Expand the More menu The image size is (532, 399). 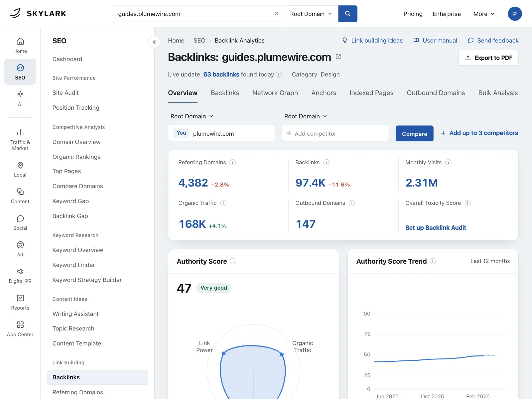484,14
